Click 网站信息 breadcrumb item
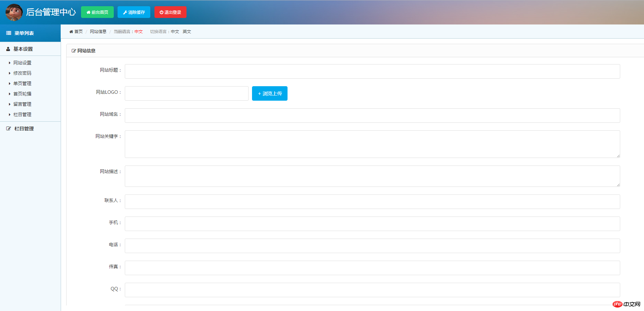The image size is (644, 311). tap(98, 31)
